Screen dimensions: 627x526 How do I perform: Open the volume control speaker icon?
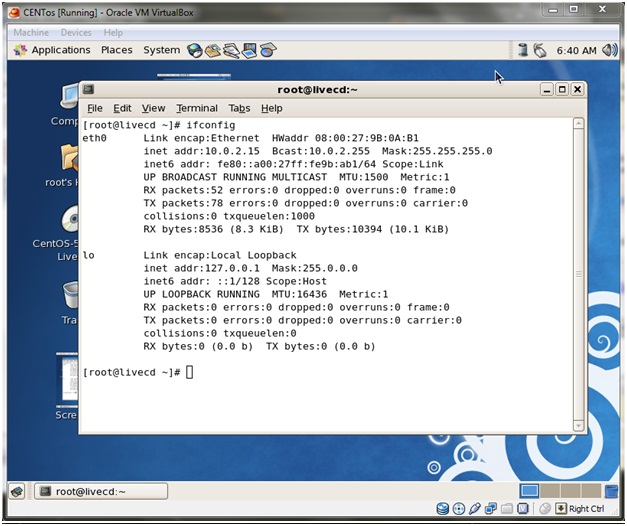[609, 50]
